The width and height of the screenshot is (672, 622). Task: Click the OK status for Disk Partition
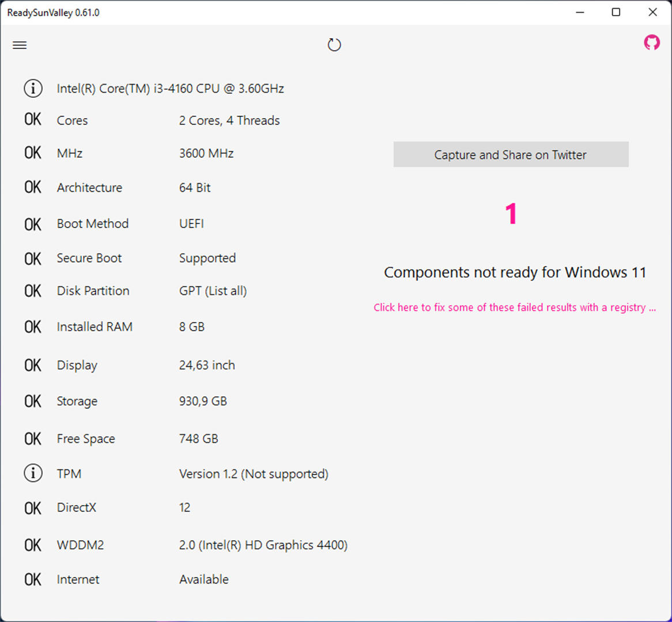click(x=33, y=291)
